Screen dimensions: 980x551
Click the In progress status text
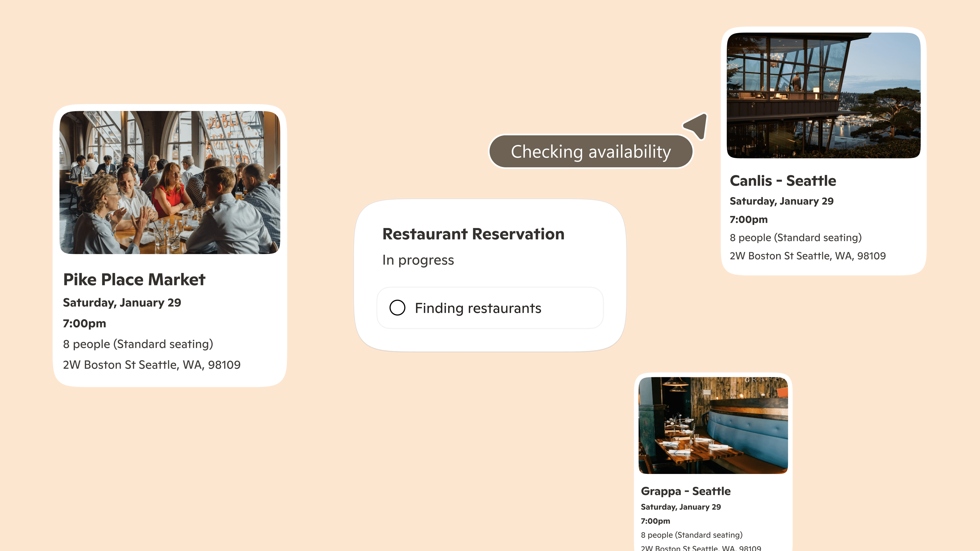(x=418, y=260)
